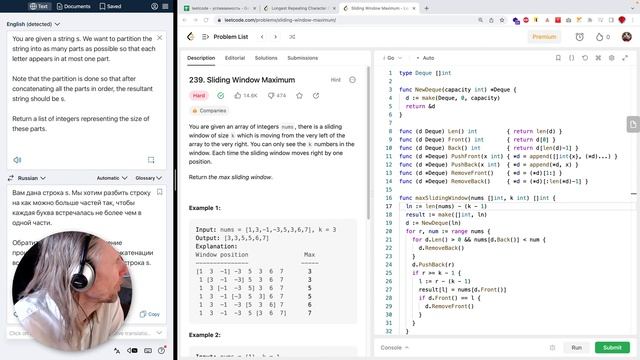Star the problem as favorite
Image resolution: width=640 pixels, height=360 pixels.
299,96
